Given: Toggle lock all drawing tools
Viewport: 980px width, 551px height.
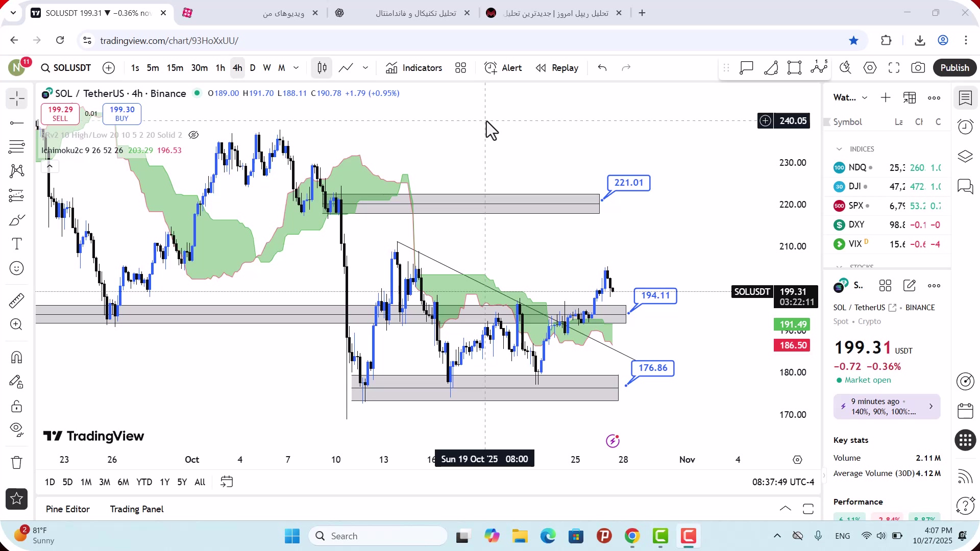Looking at the screenshot, I should coord(17,406).
